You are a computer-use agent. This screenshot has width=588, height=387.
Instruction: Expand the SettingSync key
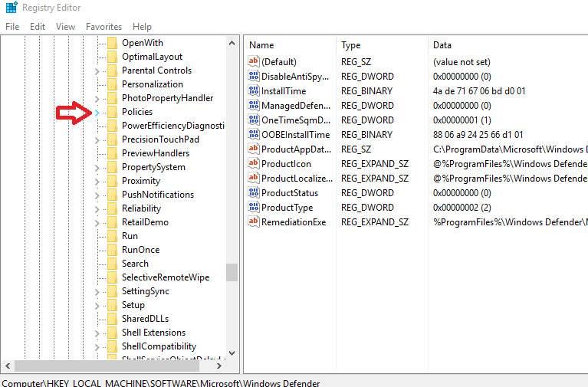(97, 292)
